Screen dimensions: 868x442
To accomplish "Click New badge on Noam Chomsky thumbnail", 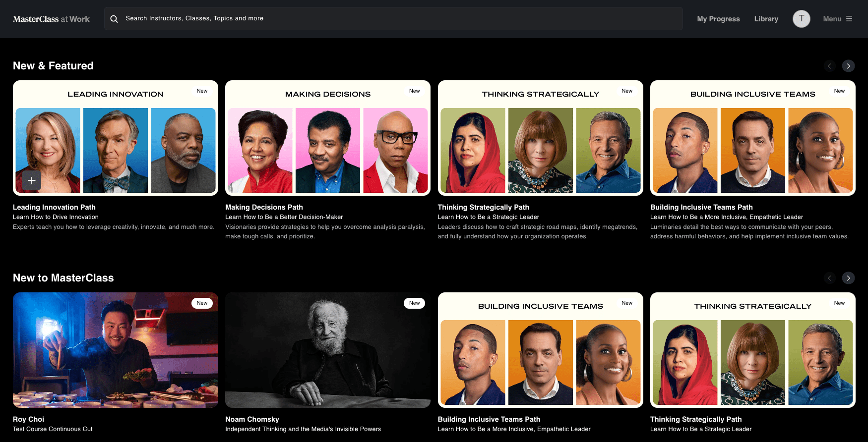I will pos(414,303).
